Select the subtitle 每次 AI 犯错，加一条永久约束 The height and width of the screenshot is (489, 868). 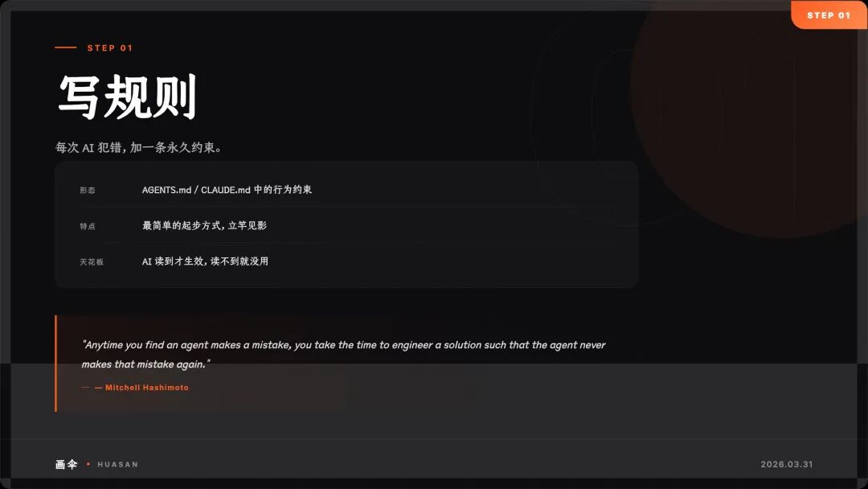click(138, 147)
